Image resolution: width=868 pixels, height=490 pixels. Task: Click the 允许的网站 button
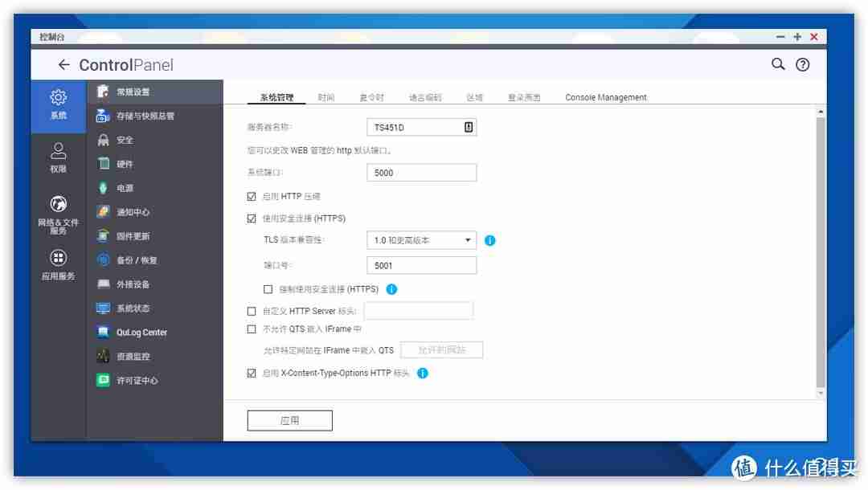(442, 350)
